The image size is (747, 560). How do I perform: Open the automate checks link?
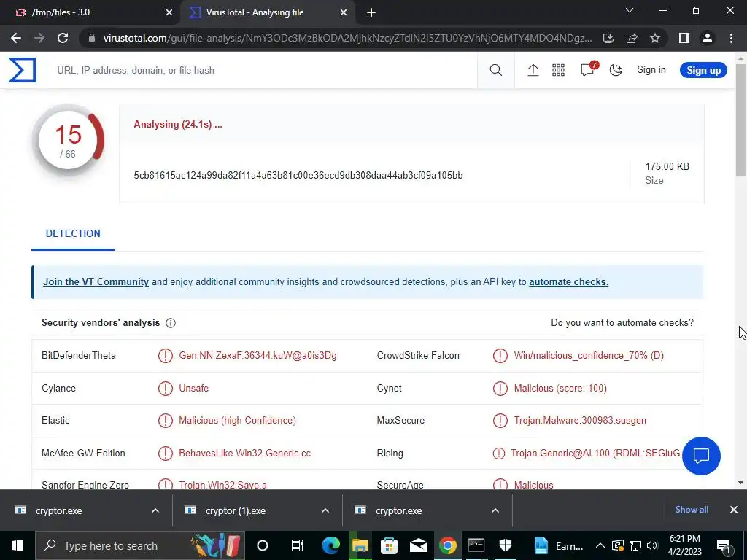point(568,282)
